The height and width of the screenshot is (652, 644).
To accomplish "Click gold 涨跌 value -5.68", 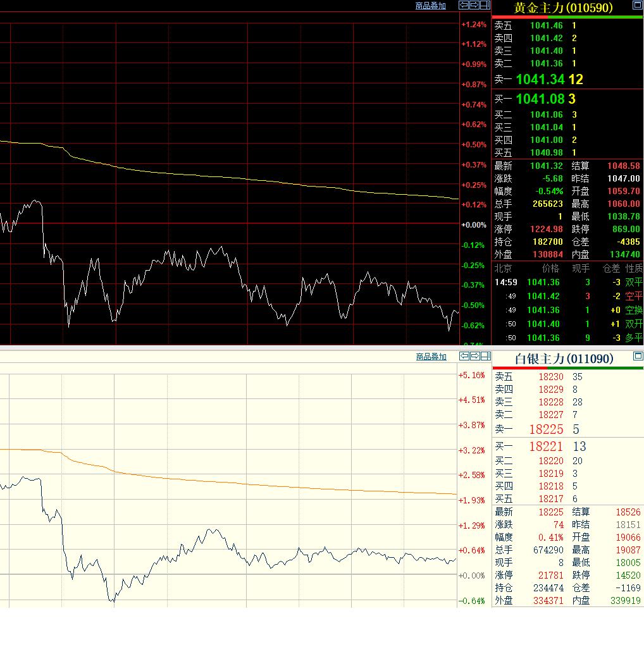I will pos(552,178).
